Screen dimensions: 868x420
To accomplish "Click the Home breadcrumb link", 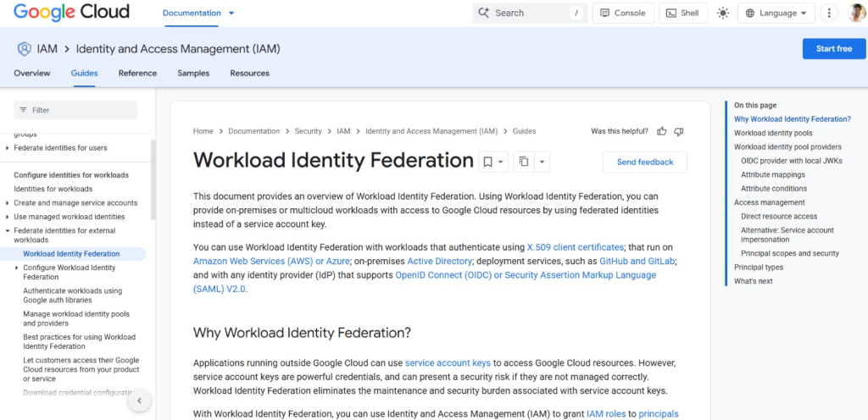I will [x=203, y=131].
